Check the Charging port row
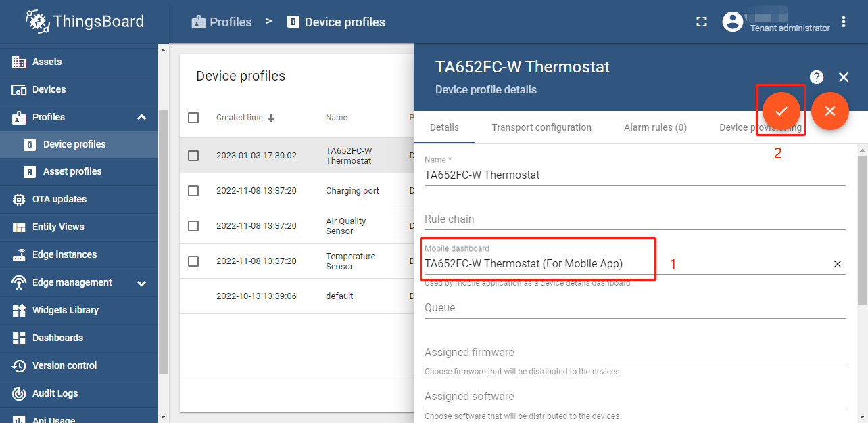 [x=193, y=191]
